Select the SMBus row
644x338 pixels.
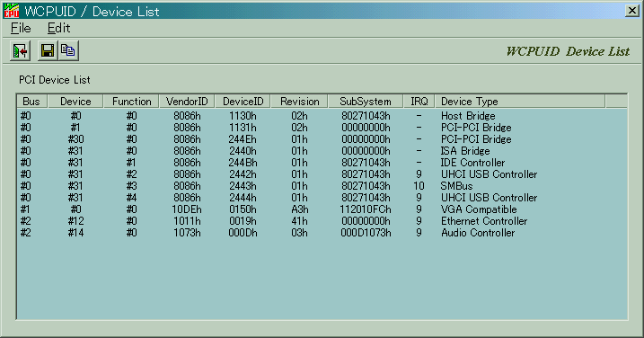[322, 186]
